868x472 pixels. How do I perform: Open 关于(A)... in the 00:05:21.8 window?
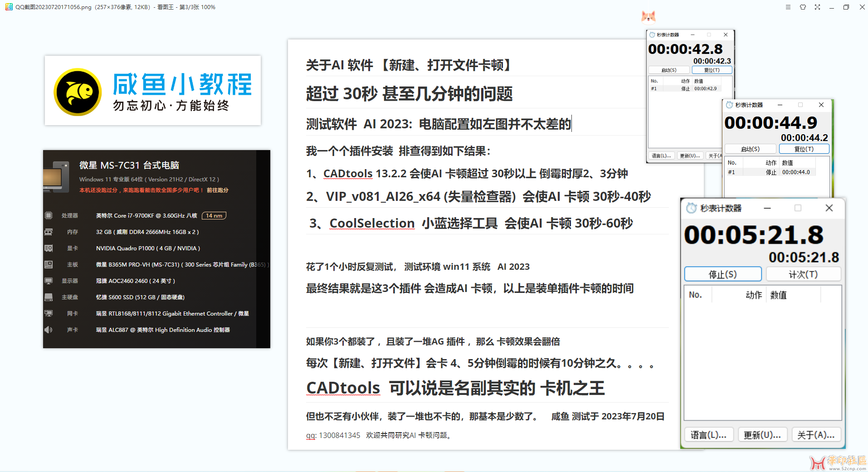pos(816,435)
